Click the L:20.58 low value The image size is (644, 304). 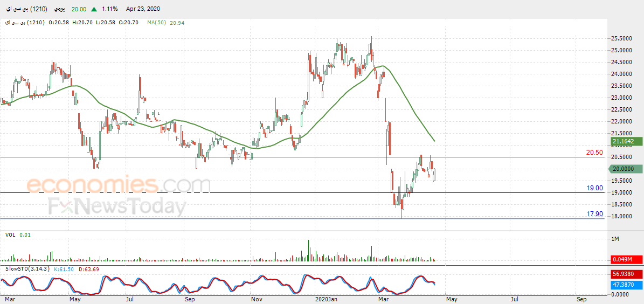pyautogui.click(x=106, y=23)
